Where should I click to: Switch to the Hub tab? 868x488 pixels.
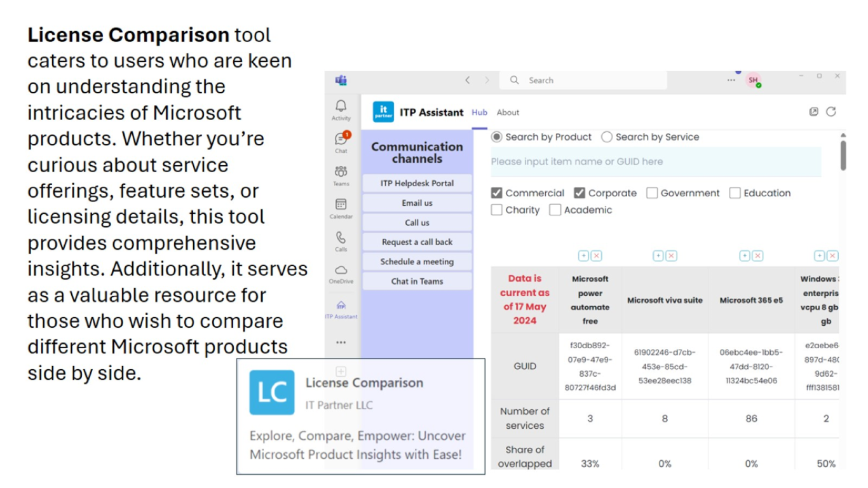pos(479,112)
